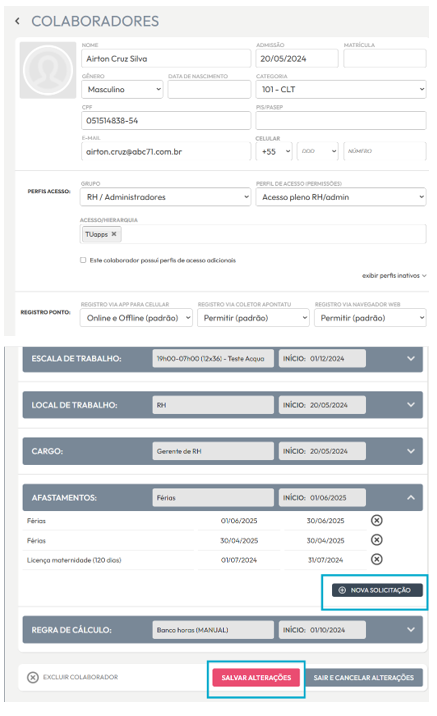The width and height of the screenshot is (437, 716).
Task: Click the Escala de Trabalho início 01/12/2024
Action: 322,358
